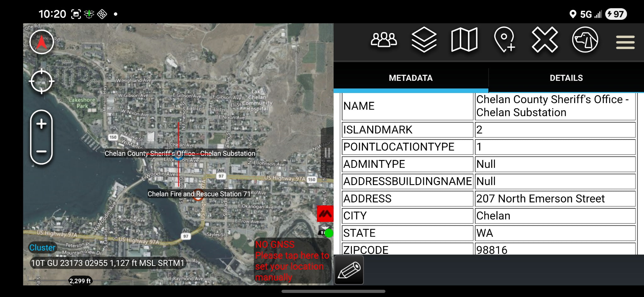Tap the Lakeshore Park map label
This screenshot has width=644, height=297.
click(82, 103)
